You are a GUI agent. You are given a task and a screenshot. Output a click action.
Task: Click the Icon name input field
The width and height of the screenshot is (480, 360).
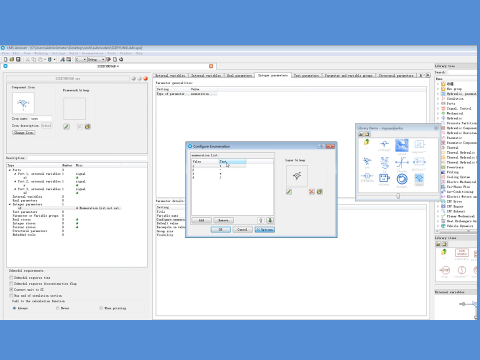[41, 119]
